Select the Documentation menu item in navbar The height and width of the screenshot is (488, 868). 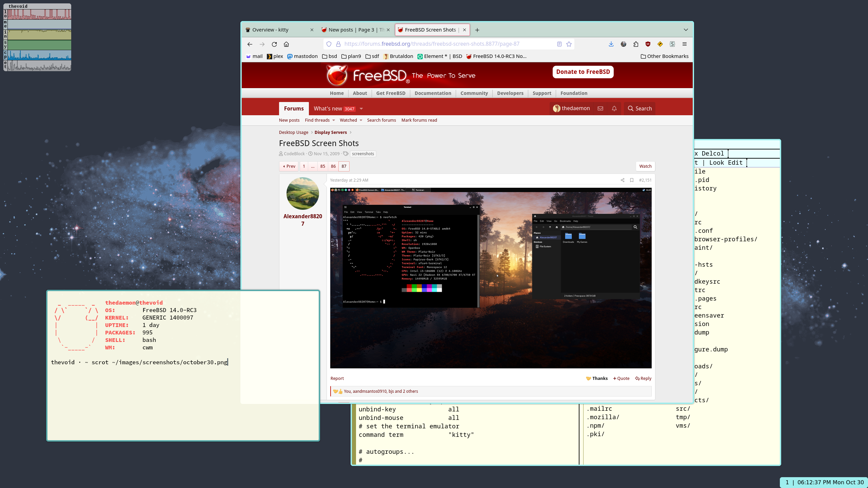pyautogui.click(x=433, y=93)
